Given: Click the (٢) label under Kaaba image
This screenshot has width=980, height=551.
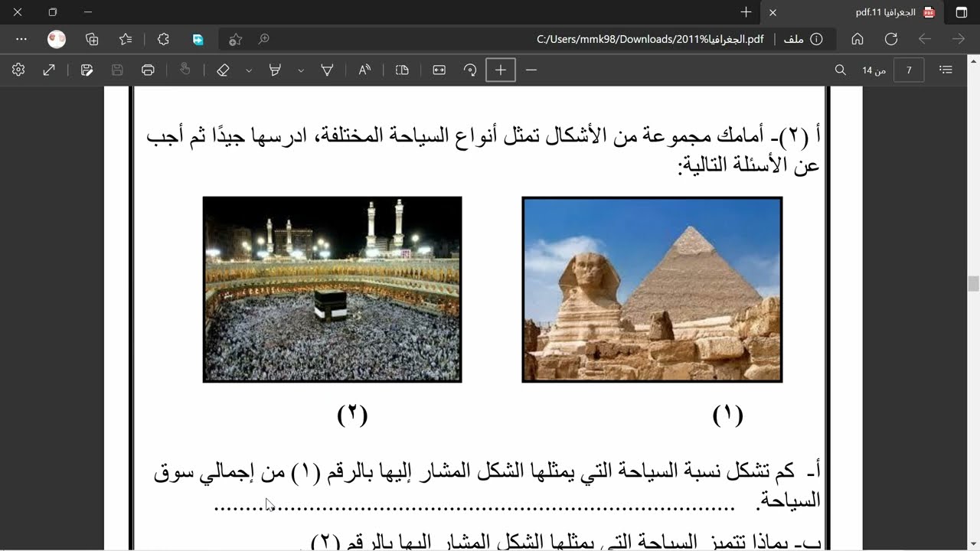Looking at the screenshot, I should [352, 415].
